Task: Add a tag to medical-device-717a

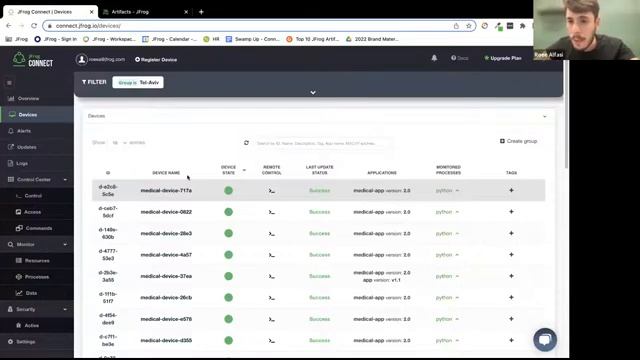Action: point(511,190)
